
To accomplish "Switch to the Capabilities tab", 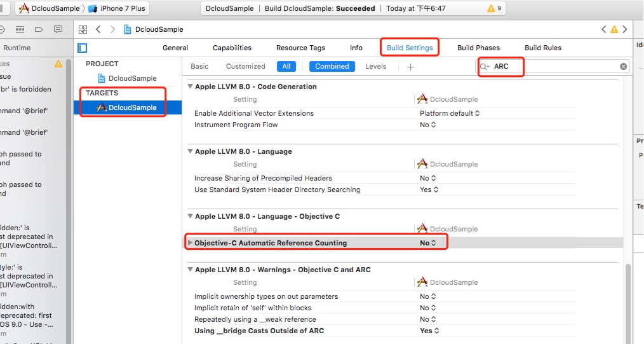I will (232, 48).
